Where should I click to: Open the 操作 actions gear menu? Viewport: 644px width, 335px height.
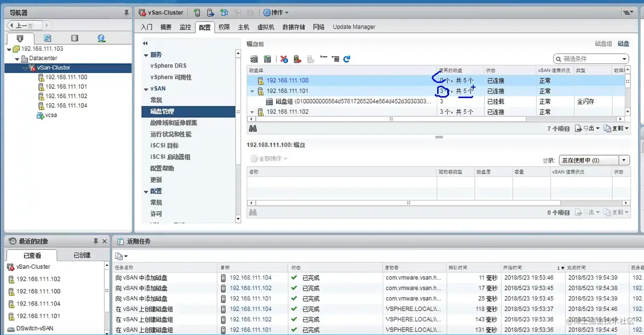(x=276, y=12)
